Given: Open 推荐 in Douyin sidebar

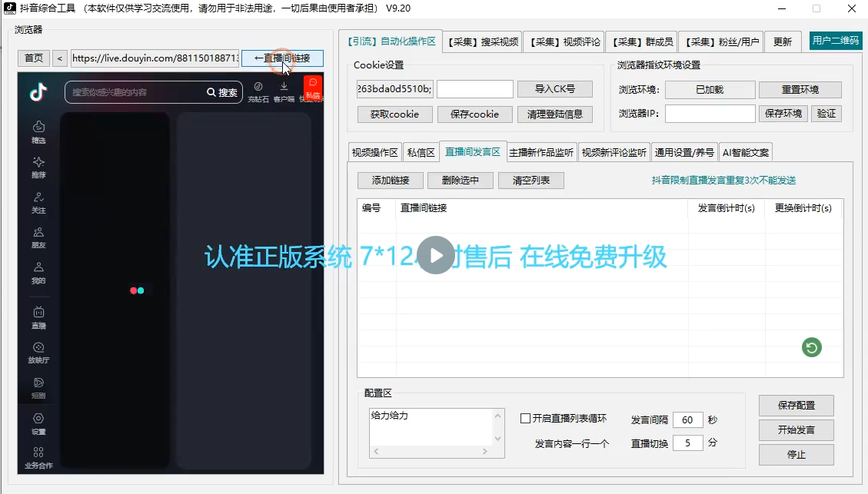Looking at the screenshot, I should pos(38,167).
